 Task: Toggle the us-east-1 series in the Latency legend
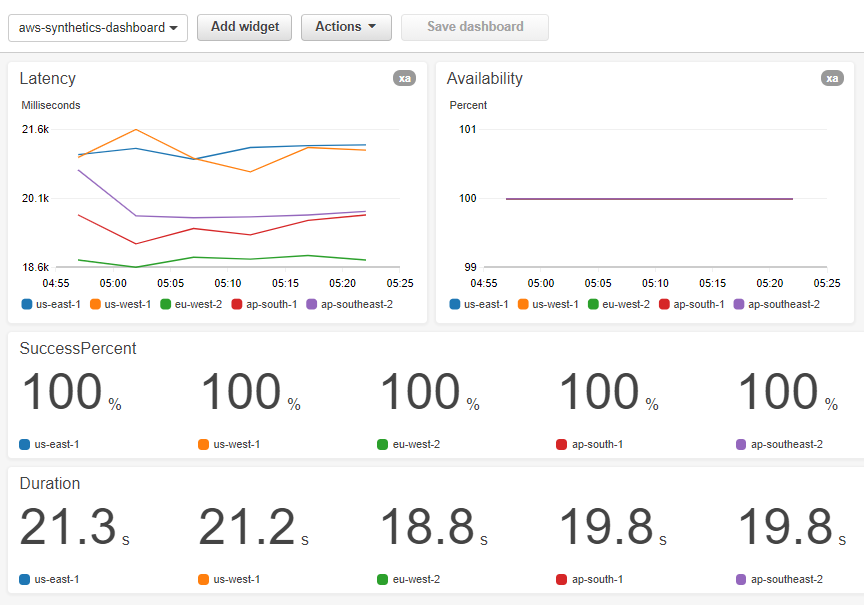click(x=25, y=304)
